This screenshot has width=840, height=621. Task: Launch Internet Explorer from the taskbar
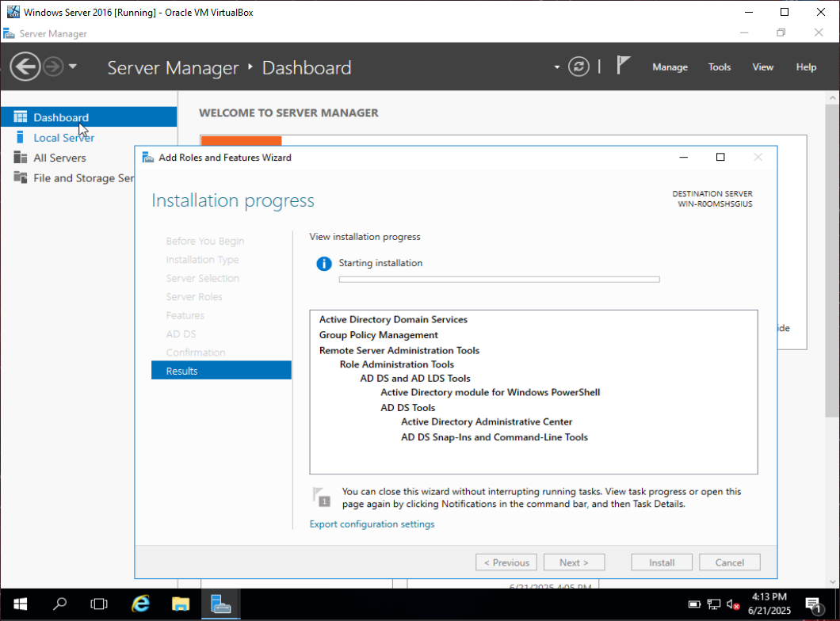140,604
